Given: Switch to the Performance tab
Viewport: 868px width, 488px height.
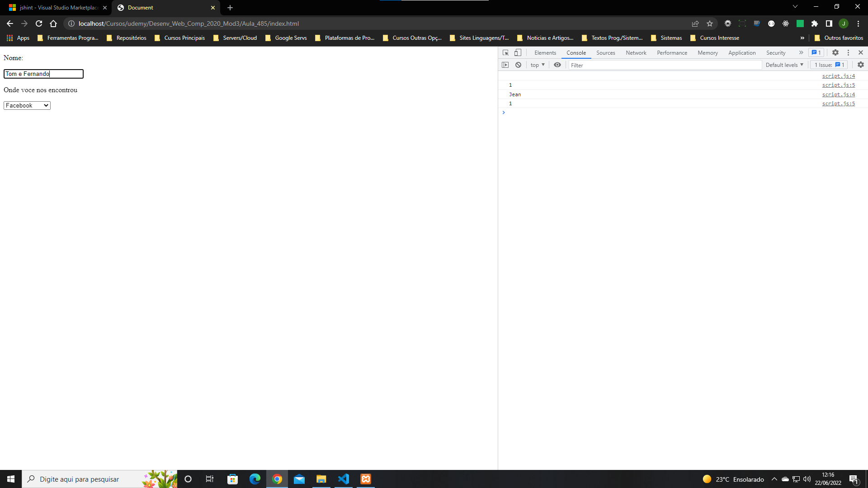Looking at the screenshot, I should pos(672,53).
